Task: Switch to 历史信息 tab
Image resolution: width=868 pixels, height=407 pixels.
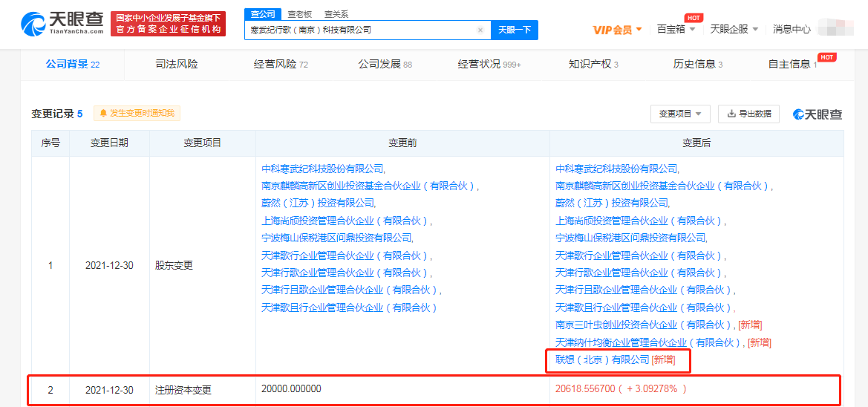Action: tap(698, 64)
